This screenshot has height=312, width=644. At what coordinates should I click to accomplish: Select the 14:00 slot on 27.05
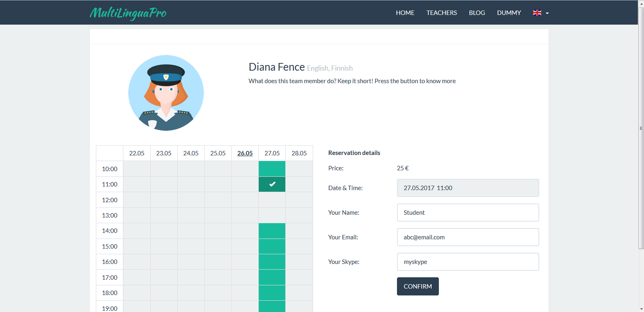click(272, 231)
